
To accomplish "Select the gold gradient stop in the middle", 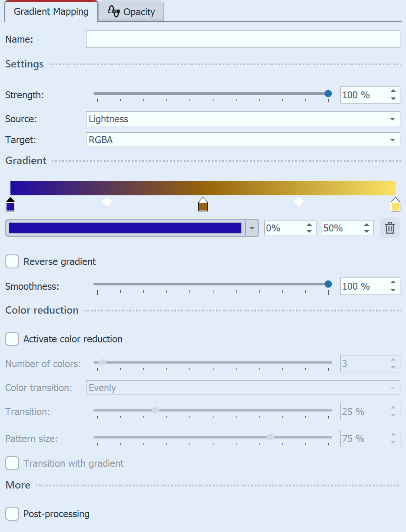I will pos(203,204).
